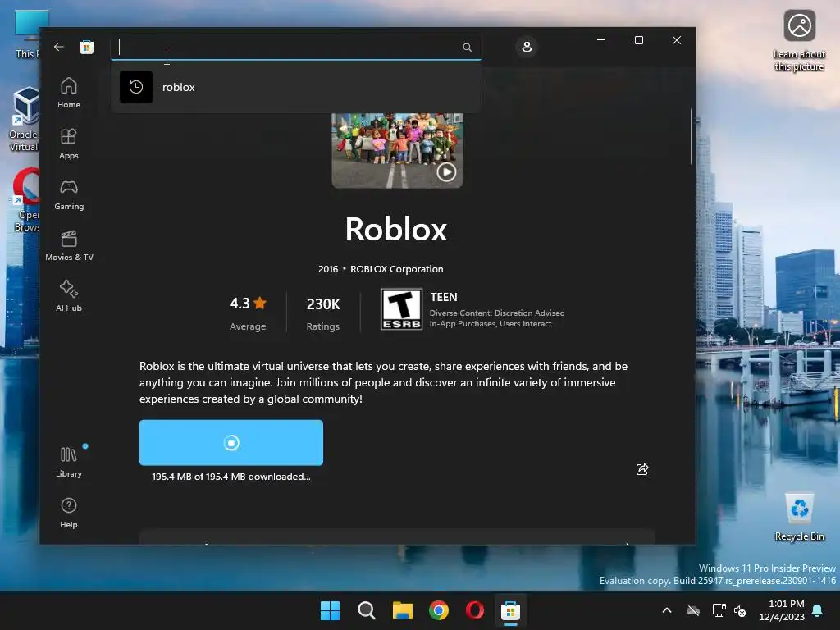This screenshot has height=630, width=840.
Task: Stop the Roblox download with blue button
Action: pos(231,442)
